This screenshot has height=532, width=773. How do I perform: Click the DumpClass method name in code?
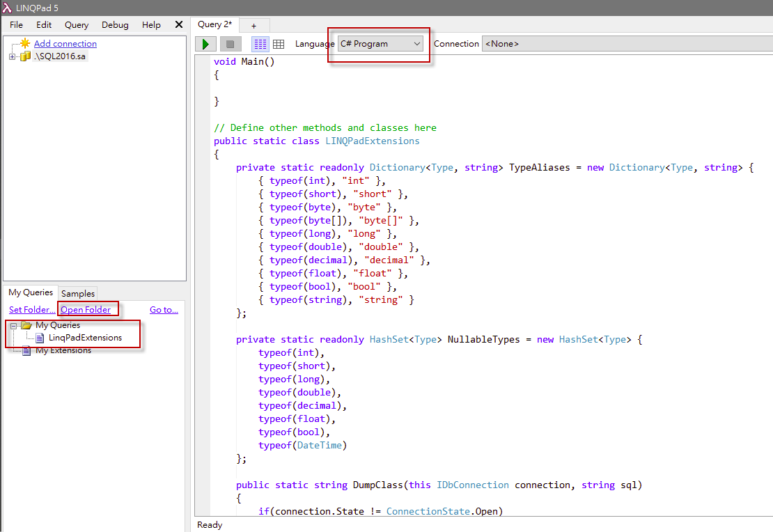378,485
